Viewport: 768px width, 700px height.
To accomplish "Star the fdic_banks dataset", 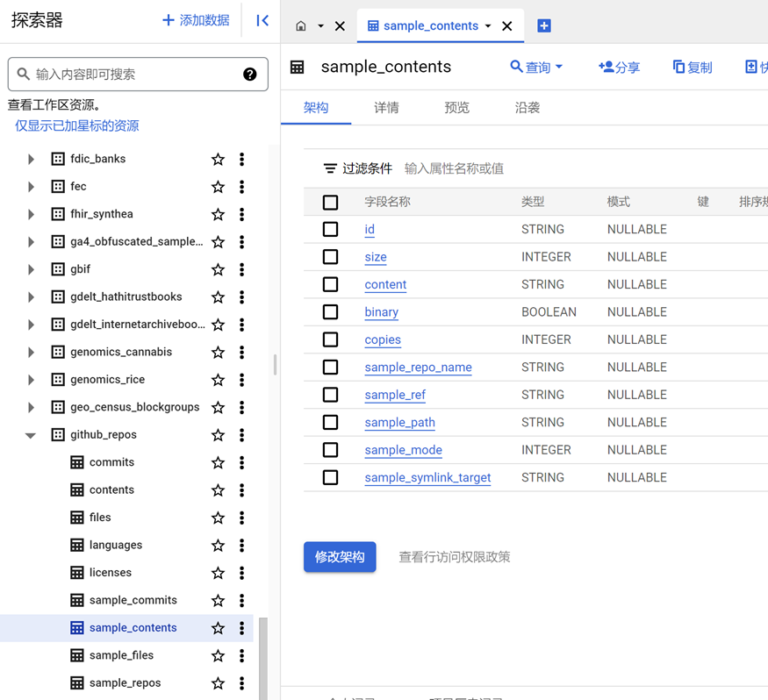I will tap(218, 160).
